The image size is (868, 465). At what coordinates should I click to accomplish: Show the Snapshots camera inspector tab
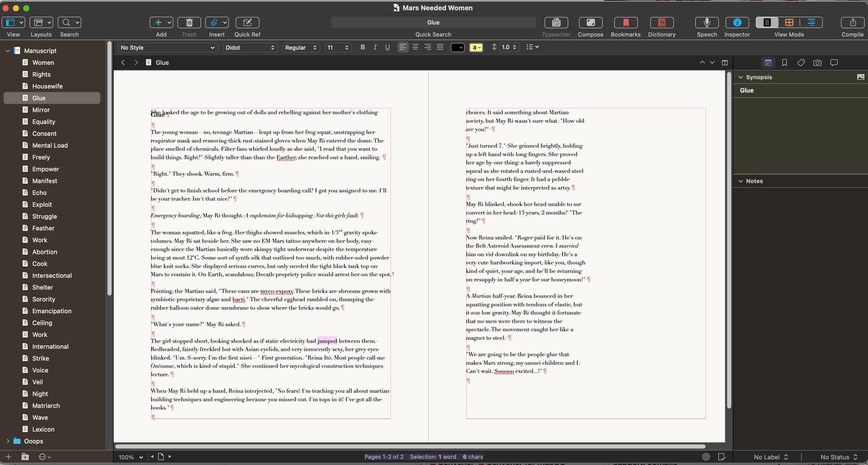(817, 63)
